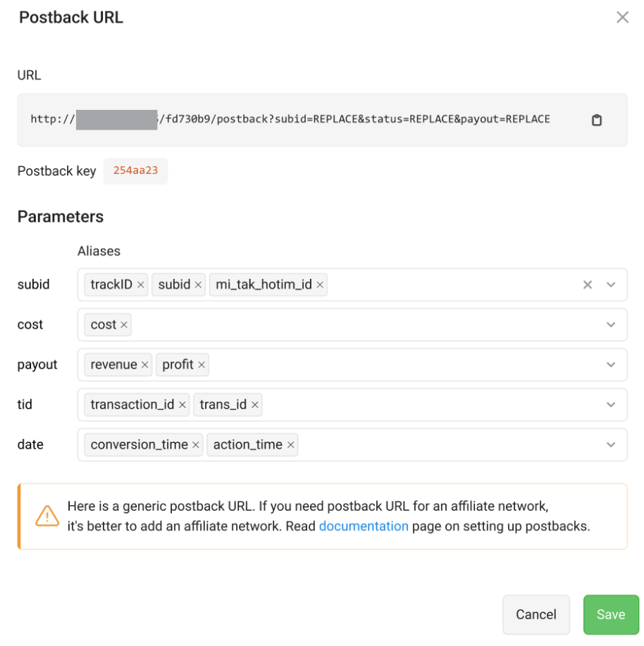Remove the profit alias tag
Image resolution: width=644 pixels, height=646 pixels.
(202, 365)
